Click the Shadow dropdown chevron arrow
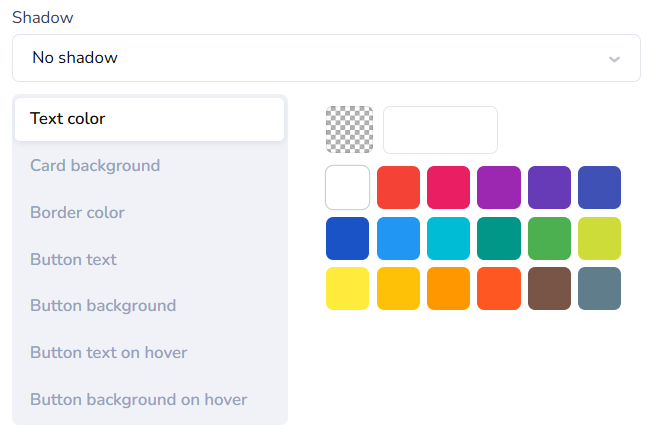This screenshot has height=439, width=652. point(614,59)
